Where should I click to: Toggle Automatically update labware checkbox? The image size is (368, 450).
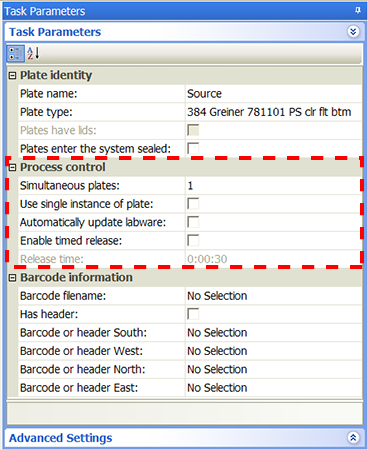coord(193,222)
